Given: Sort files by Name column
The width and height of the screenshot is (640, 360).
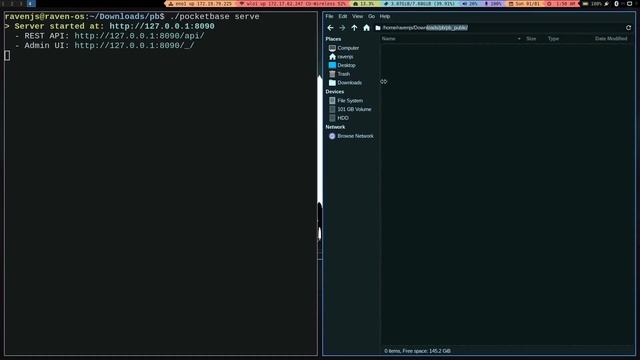Looking at the screenshot, I should point(451,38).
